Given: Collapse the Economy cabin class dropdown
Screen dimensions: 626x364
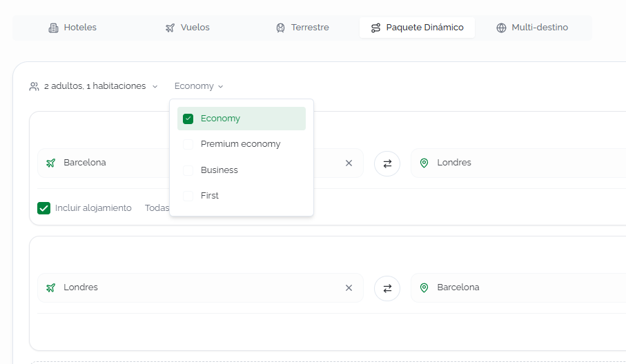Looking at the screenshot, I should tap(199, 86).
